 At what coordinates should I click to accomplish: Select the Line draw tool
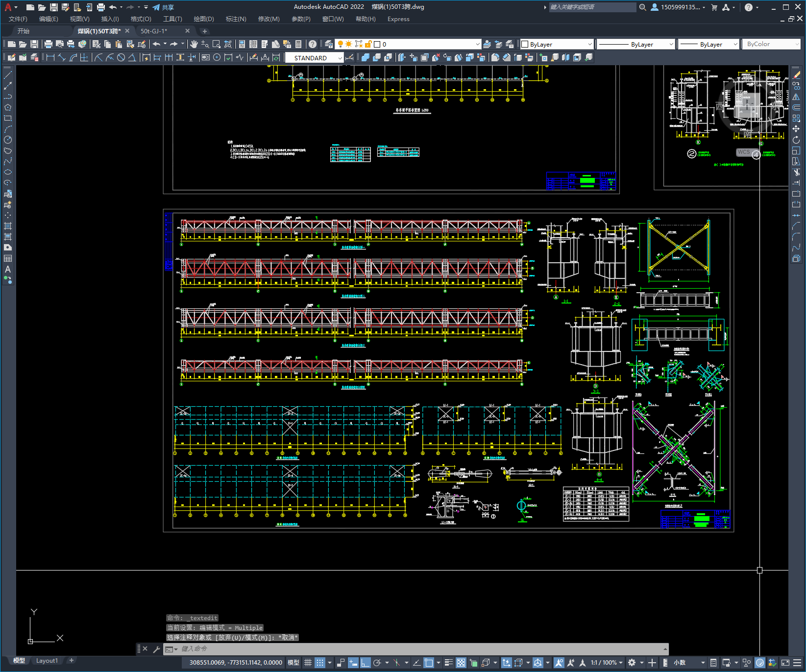(x=8, y=75)
